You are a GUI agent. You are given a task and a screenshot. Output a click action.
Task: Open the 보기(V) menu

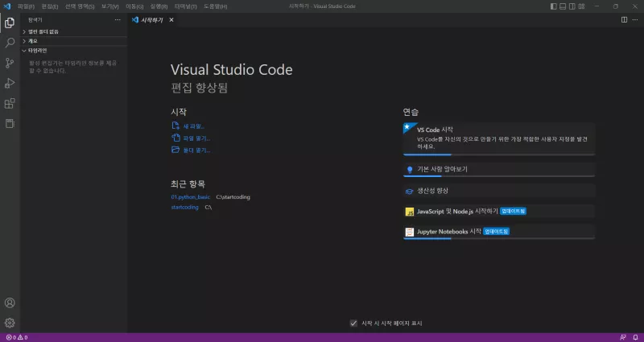tap(110, 6)
